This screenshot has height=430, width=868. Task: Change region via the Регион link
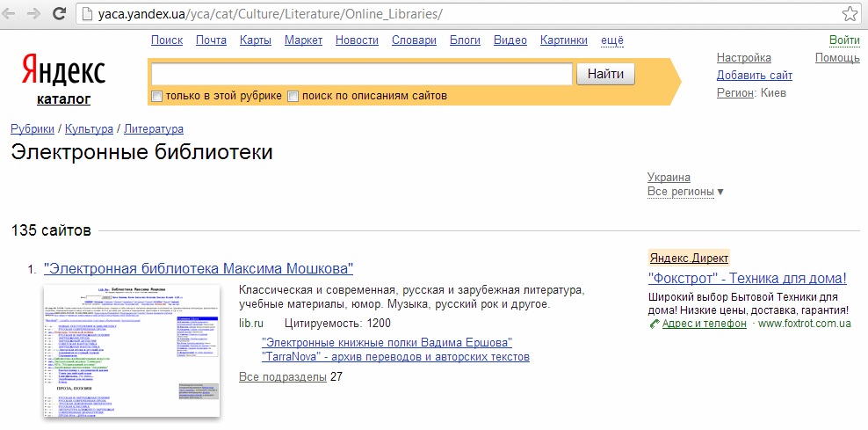pos(735,93)
